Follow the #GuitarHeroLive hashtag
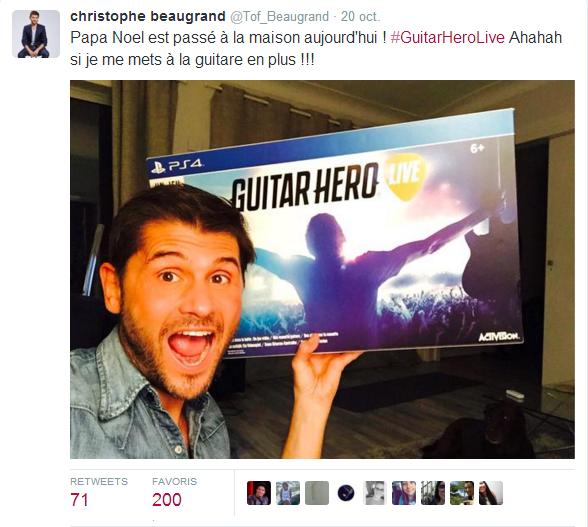 447,38
